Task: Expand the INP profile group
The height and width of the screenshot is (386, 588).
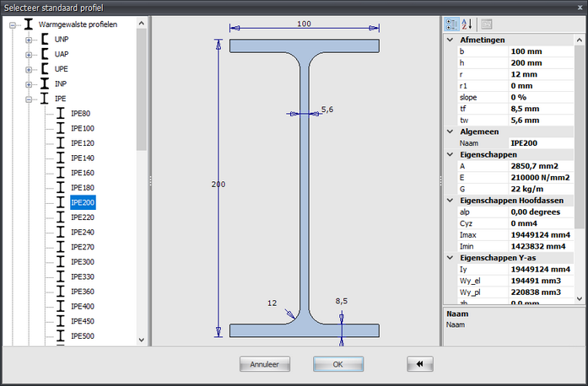Action: [x=29, y=84]
